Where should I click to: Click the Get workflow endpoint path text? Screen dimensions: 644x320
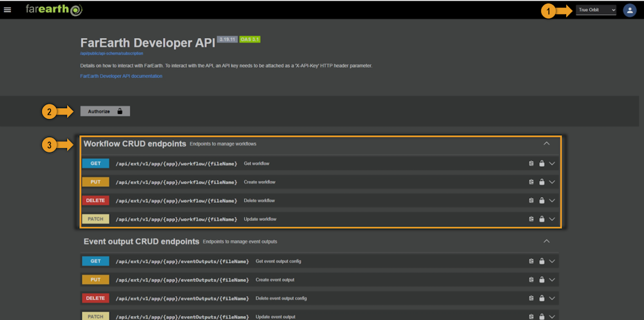tap(176, 164)
